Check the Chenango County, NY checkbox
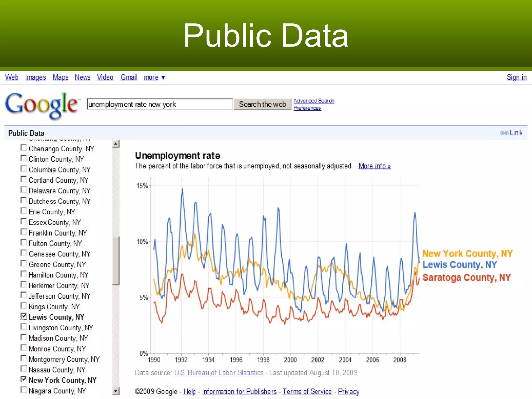This screenshot has width=532, height=399. coord(24,148)
